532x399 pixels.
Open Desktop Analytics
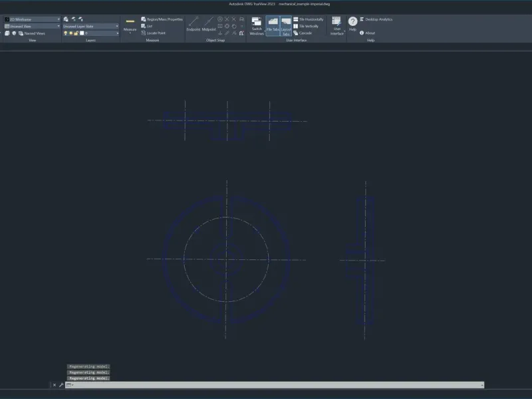pos(376,19)
